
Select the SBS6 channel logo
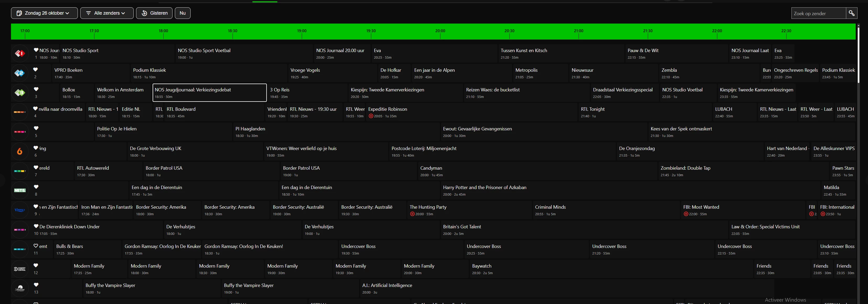(x=20, y=152)
